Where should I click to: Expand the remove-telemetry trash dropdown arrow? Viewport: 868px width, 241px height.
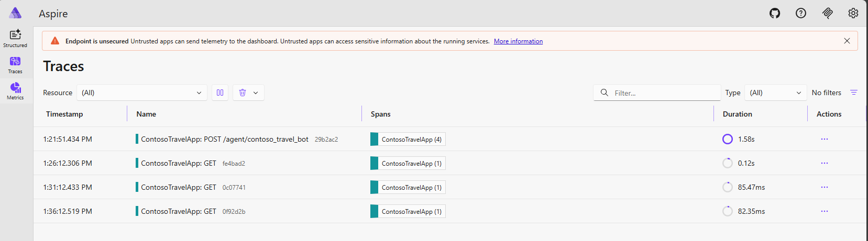click(x=256, y=93)
